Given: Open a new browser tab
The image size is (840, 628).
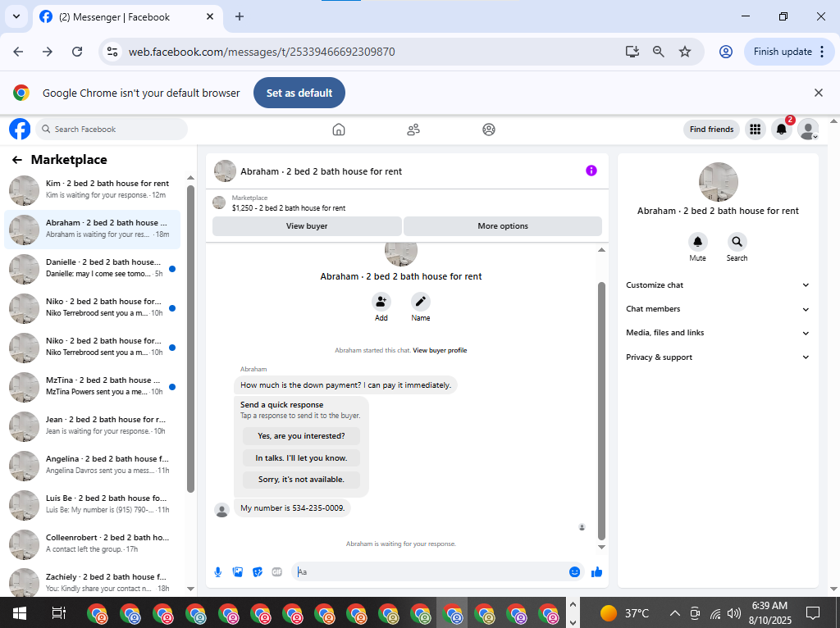Looking at the screenshot, I should [x=240, y=16].
